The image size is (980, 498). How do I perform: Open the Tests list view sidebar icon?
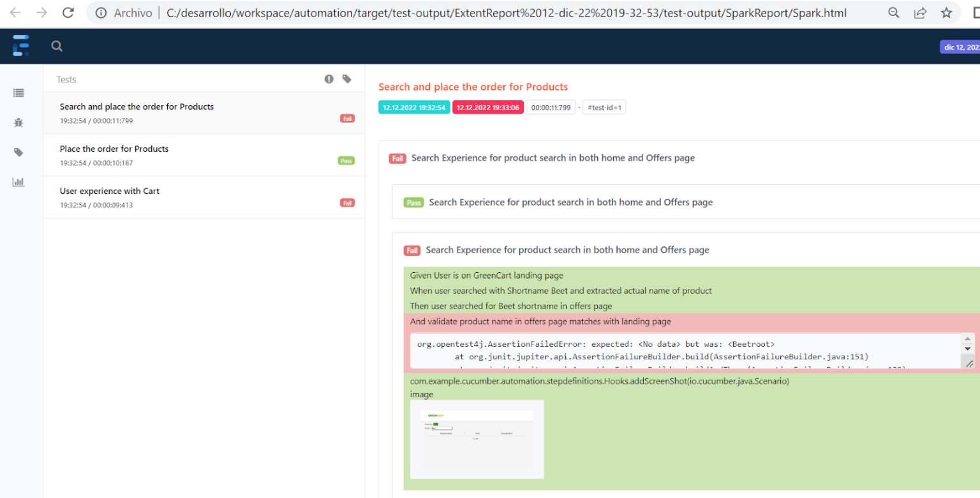[19, 93]
